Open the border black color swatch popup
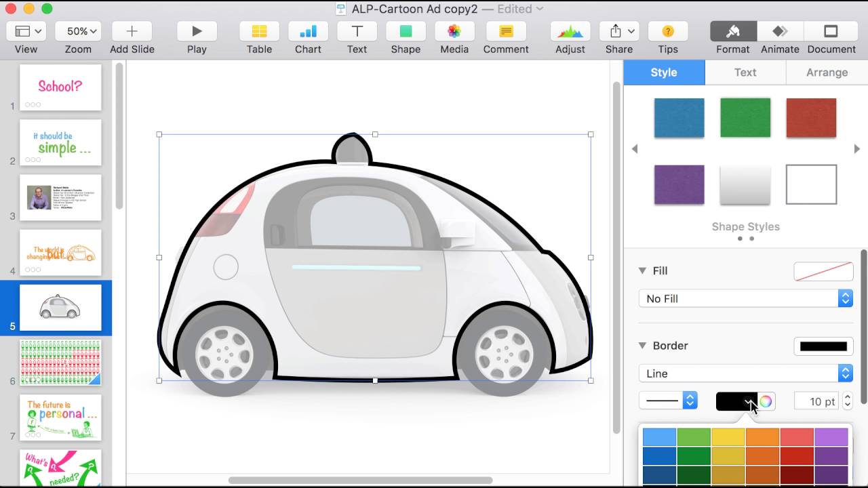 tap(736, 401)
